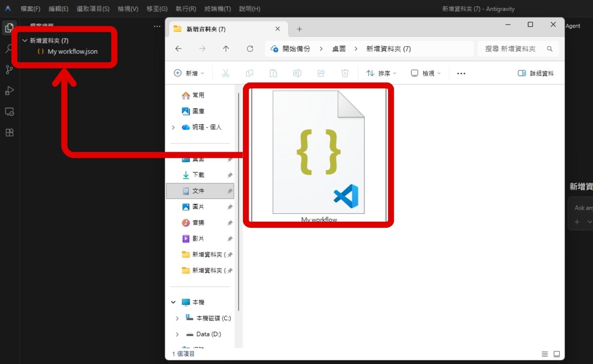Screen dimensions: 593x364
Task: Click the refresh button in Explorer
Action: tap(250, 49)
